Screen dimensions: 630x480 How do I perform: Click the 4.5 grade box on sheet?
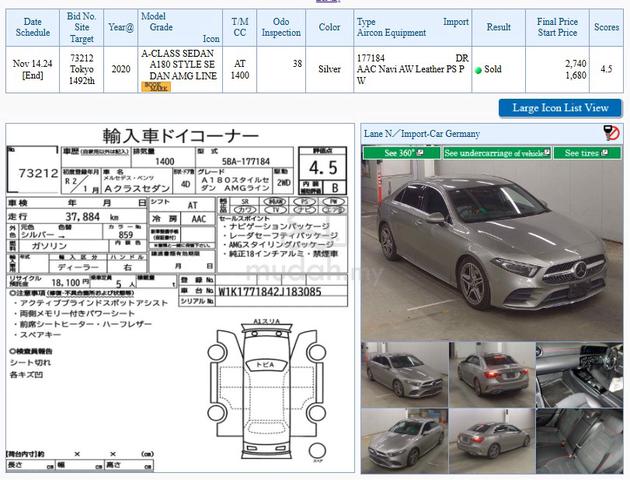pos(323,168)
